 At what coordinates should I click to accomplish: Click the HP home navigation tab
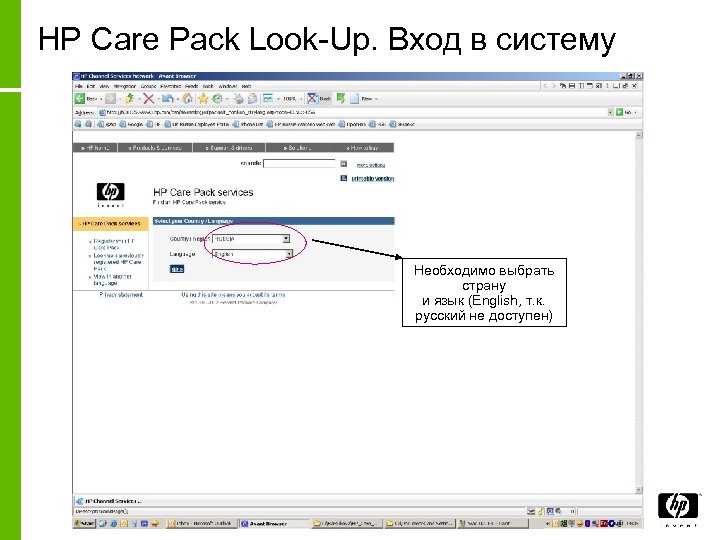coord(95,148)
